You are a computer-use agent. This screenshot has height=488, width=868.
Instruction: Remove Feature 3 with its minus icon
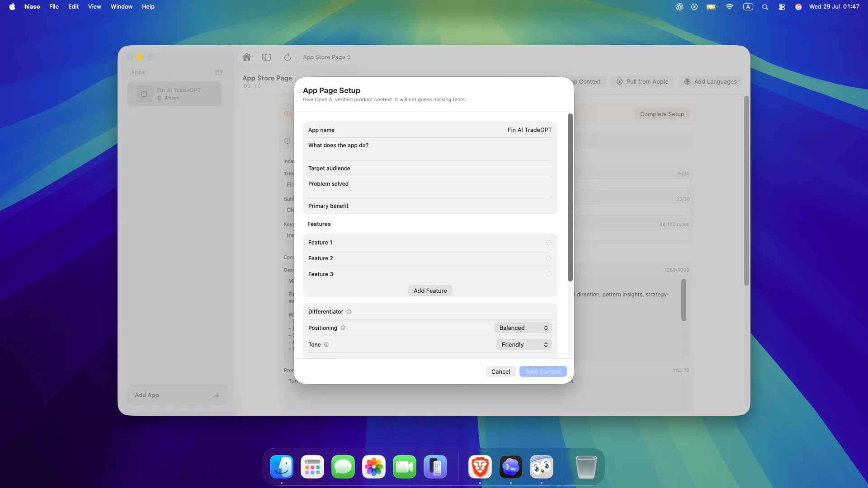point(548,274)
